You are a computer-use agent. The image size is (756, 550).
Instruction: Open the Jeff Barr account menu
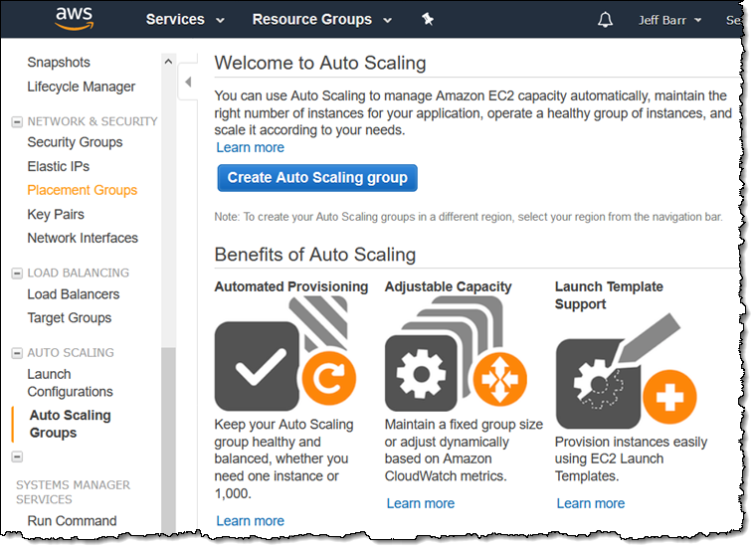tap(670, 20)
